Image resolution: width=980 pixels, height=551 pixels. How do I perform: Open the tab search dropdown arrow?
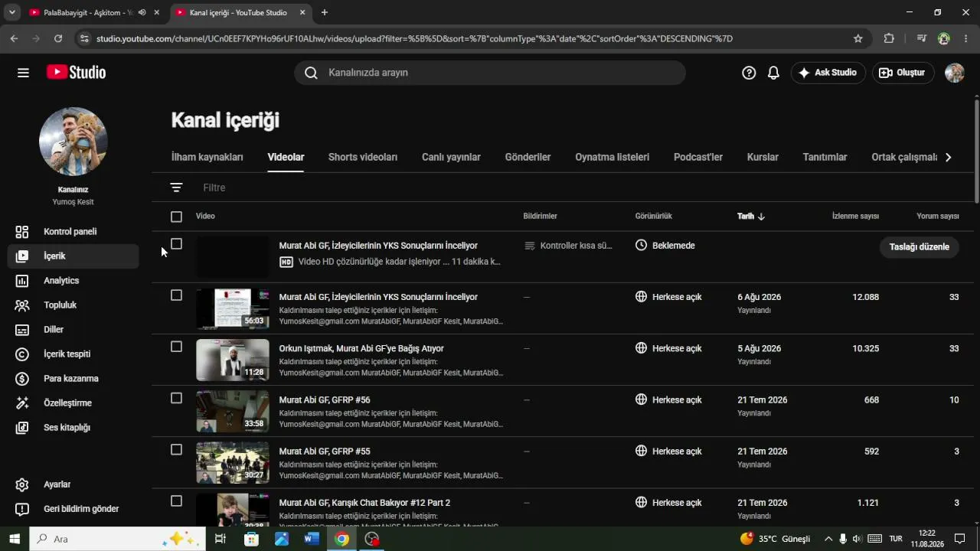coord(12,12)
